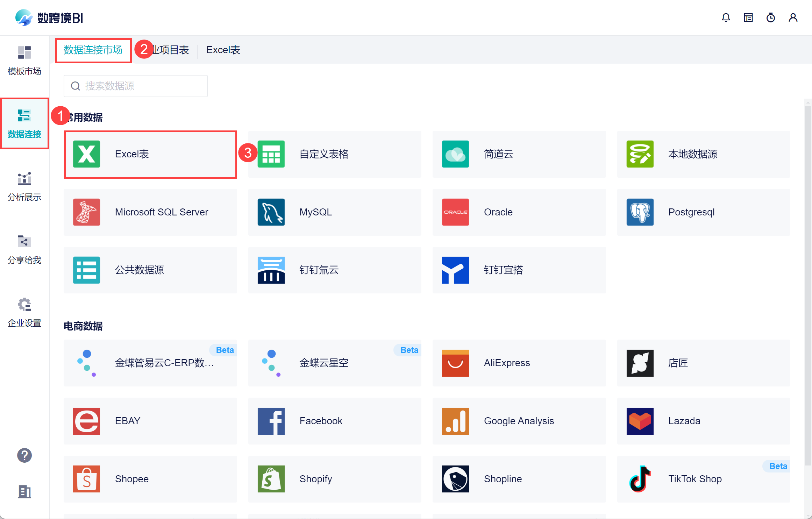The width and height of the screenshot is (812, 519).
Task: Click the 简道云 card label
Action: click(498, 154)
